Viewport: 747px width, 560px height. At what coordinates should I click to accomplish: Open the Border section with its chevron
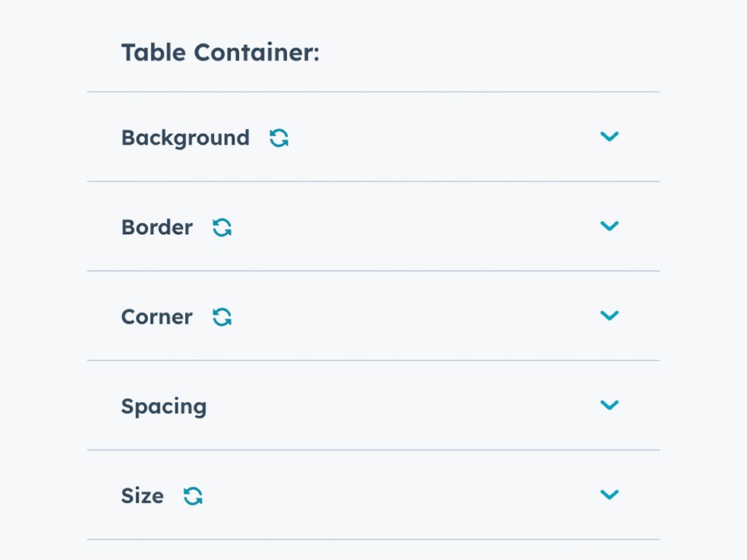tap(609, 226)
